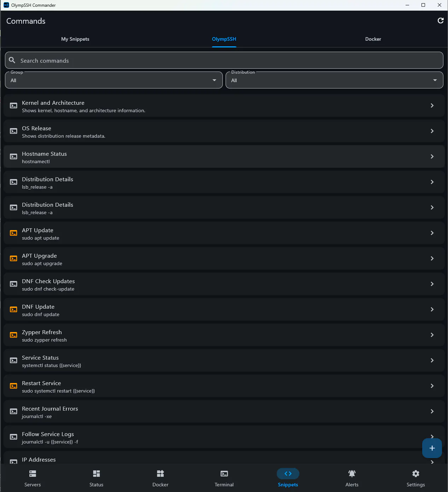Expand Restart Service chevron
Screen dimensions: 448x492
pos(432,386)
